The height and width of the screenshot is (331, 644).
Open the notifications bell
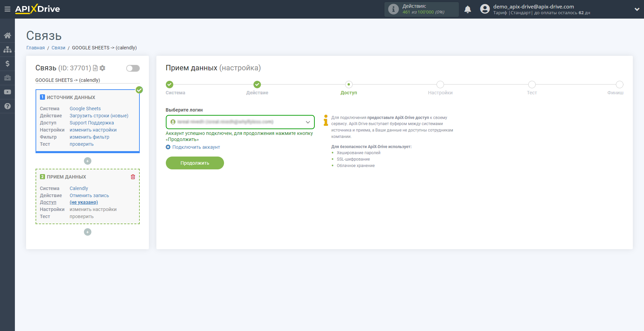pos(468,9)
